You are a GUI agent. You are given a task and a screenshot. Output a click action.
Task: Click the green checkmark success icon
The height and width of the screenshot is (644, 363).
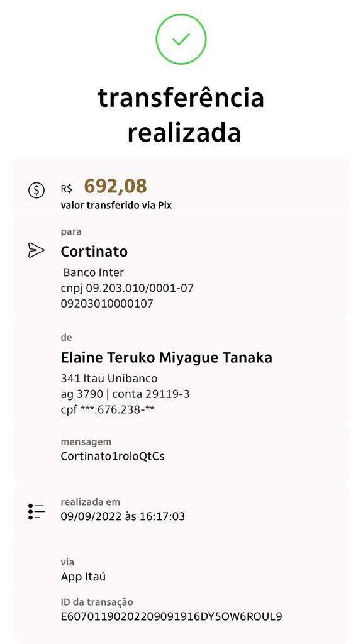point(181,39)
